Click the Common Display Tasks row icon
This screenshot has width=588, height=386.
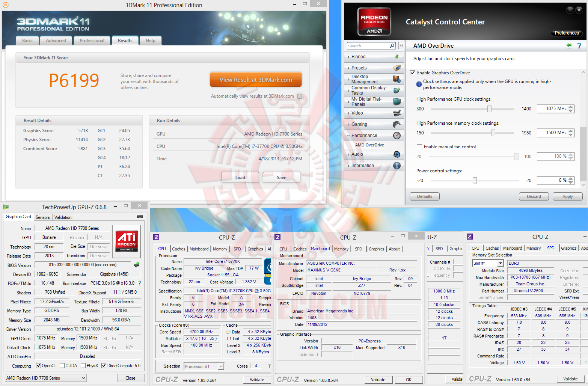(x=397, y=90)
